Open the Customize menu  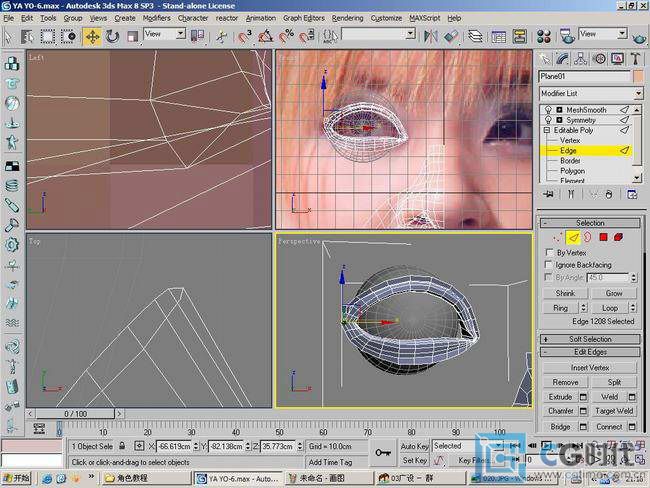point(386,18)
